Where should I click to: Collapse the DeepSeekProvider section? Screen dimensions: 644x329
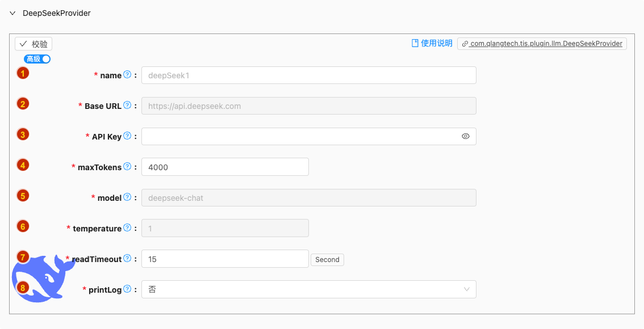coord(12,13)
